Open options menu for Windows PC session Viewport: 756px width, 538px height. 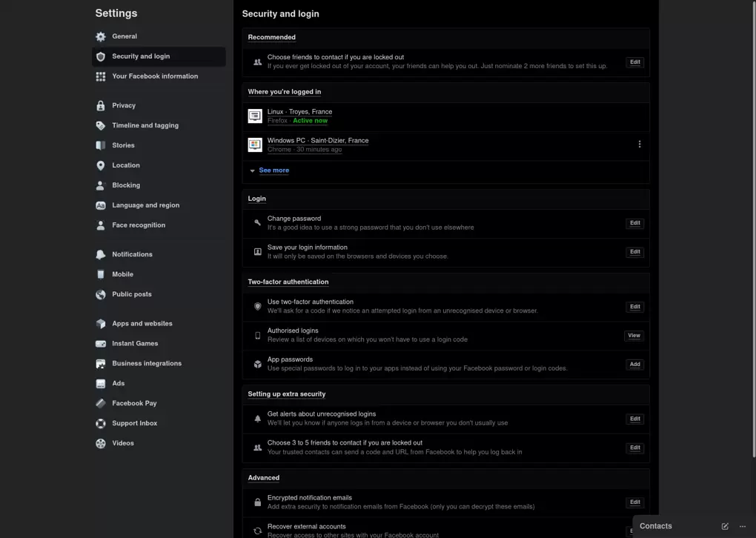point(640,145)
